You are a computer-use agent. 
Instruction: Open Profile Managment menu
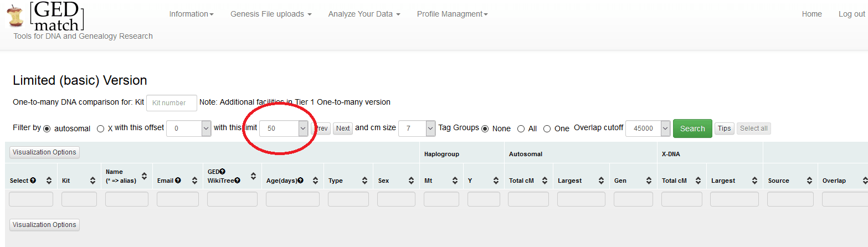(x=453, y=14)
